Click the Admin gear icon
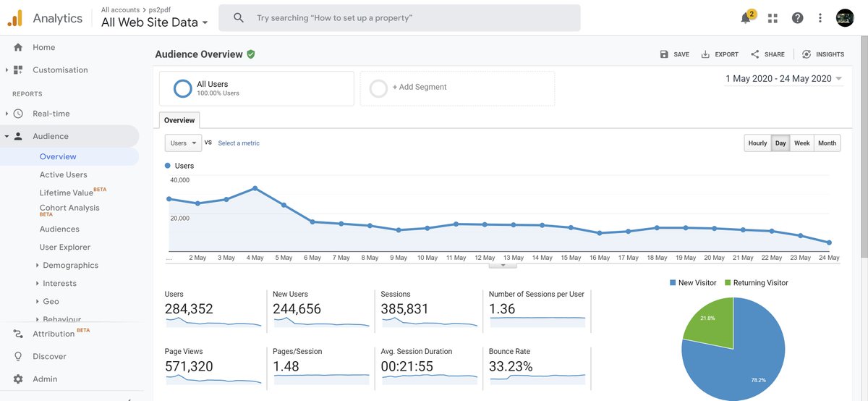 pyautogui.click(x=18, y=379)
